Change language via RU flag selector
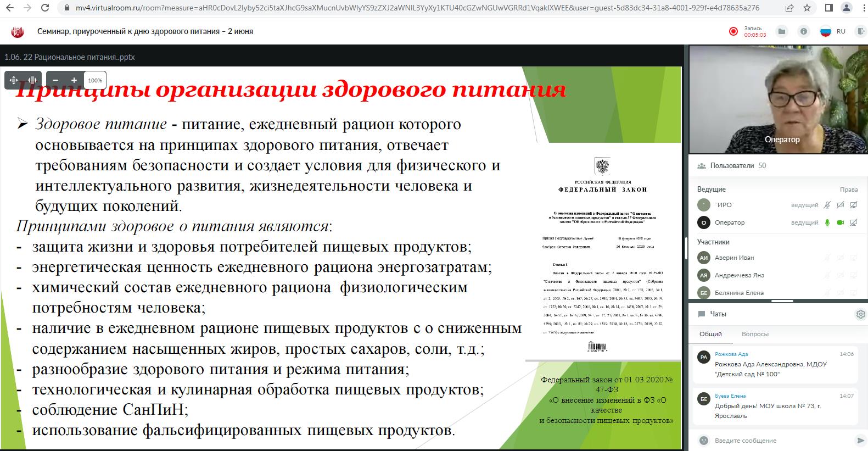The height and width of the screenshot is (451, 868). click(x=832, y=31)
